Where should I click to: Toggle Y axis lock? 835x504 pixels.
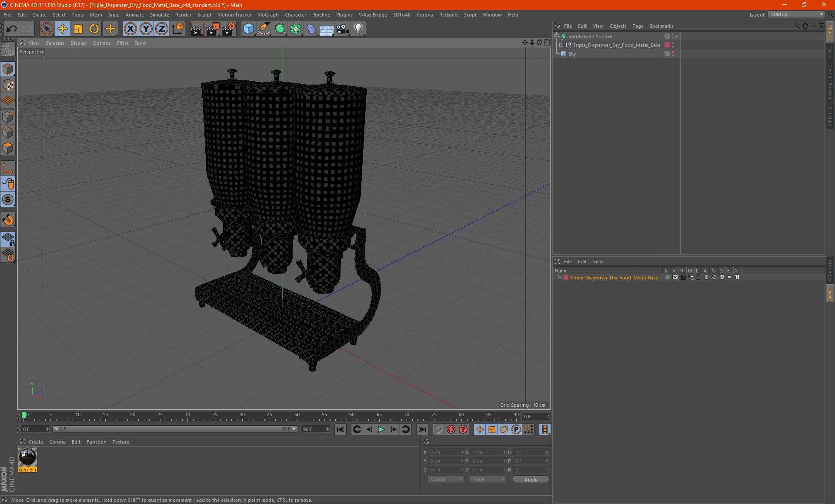[x=146, y=29]
